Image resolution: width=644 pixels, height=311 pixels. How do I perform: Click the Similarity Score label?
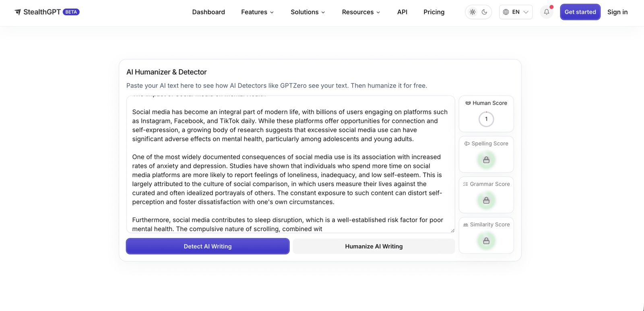(490, 224)
